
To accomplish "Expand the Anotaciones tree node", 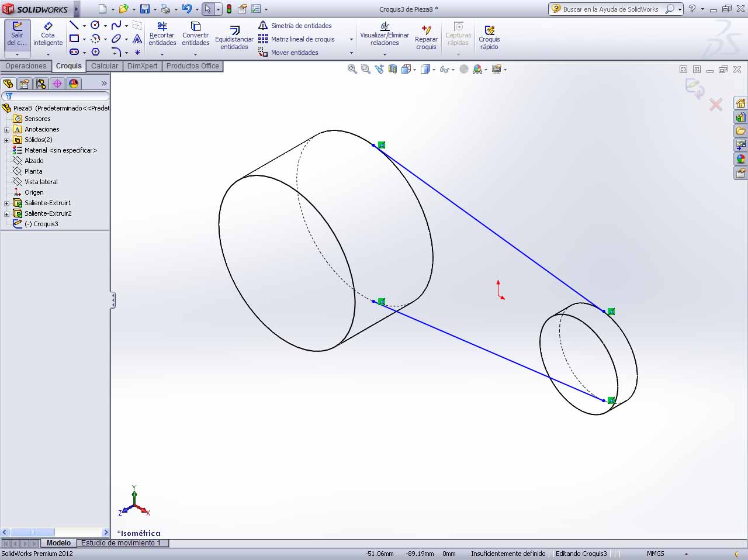I will coord(6,130).
